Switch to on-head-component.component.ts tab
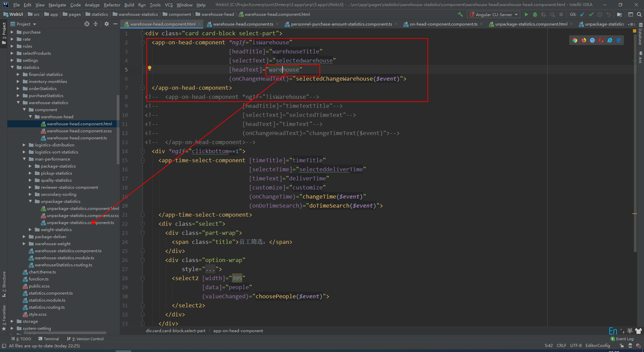The image size is (644, 352). pyautogui.click(x=443, y=24)
